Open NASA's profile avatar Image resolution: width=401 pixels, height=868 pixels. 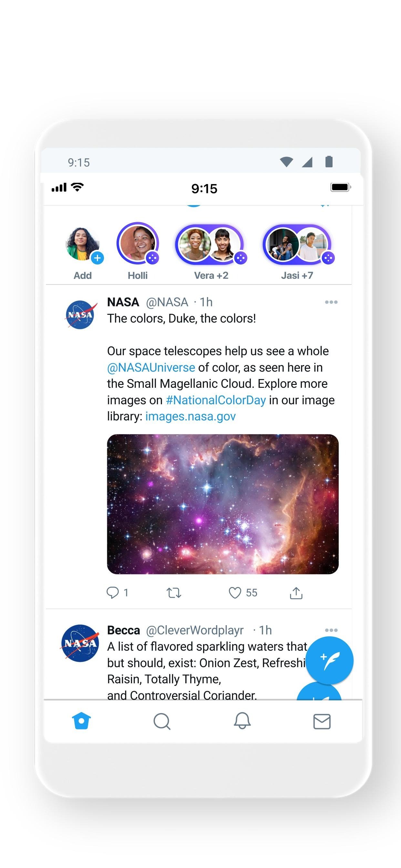click(x=80, y=315)
